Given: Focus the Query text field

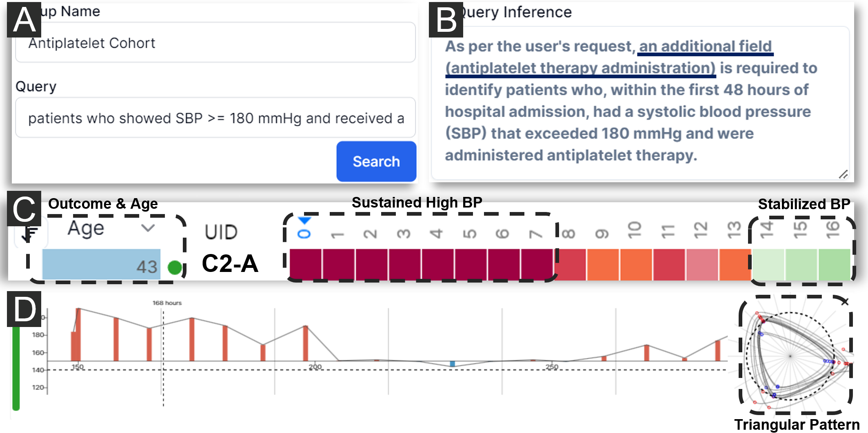Looking at the screenshot, I should [215, 118].
